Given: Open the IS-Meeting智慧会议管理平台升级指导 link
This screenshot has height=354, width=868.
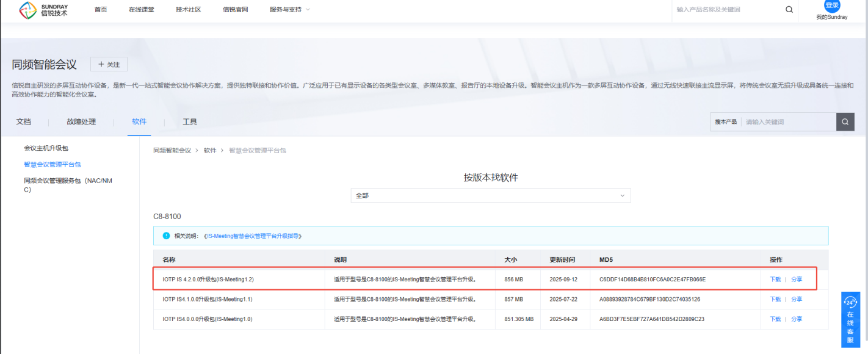Looking at the screenshot, I should click(x=254, y=236).
